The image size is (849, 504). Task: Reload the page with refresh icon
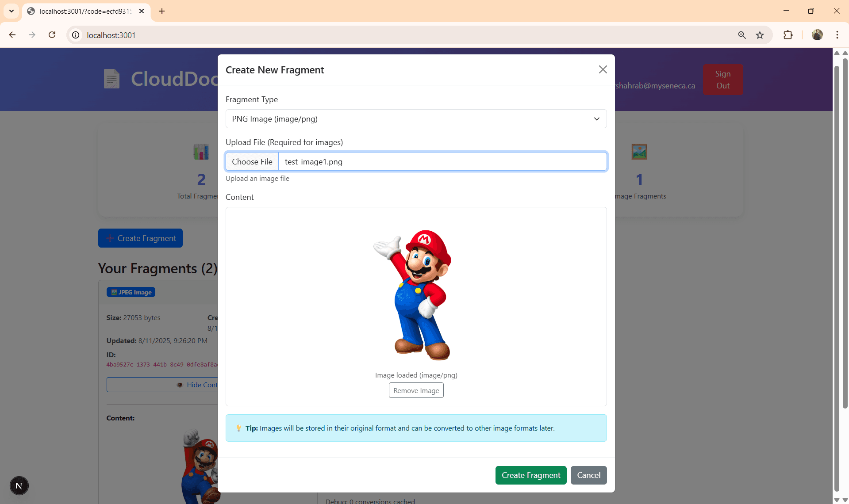[52, 35]
